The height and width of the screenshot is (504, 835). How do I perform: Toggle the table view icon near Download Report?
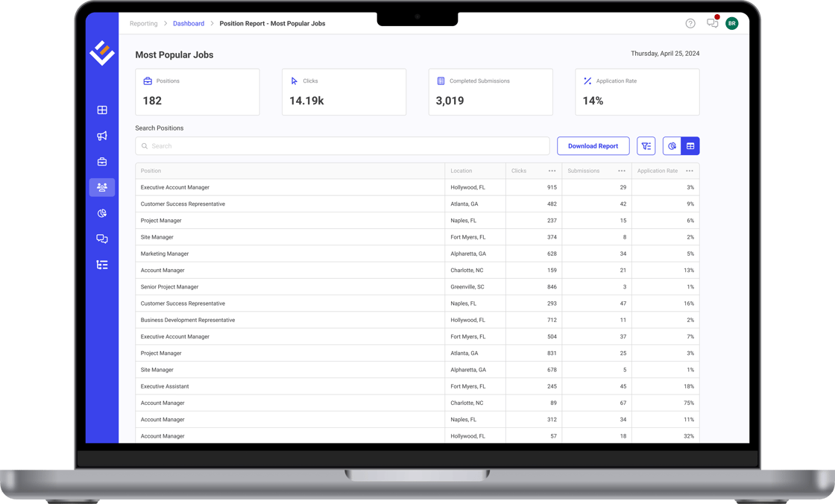click(x=690, y=145)
